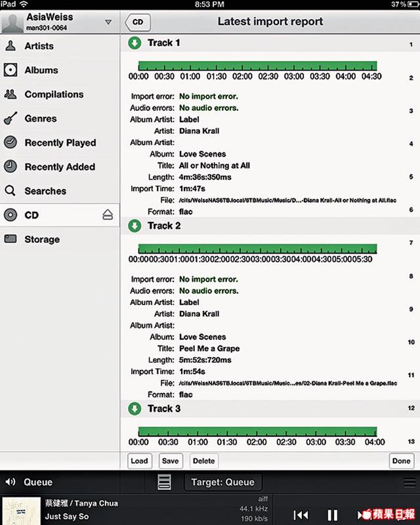Click Track 1 green progress bar
420x525 pixels.
pyautogui.click(x=257, y=66)
